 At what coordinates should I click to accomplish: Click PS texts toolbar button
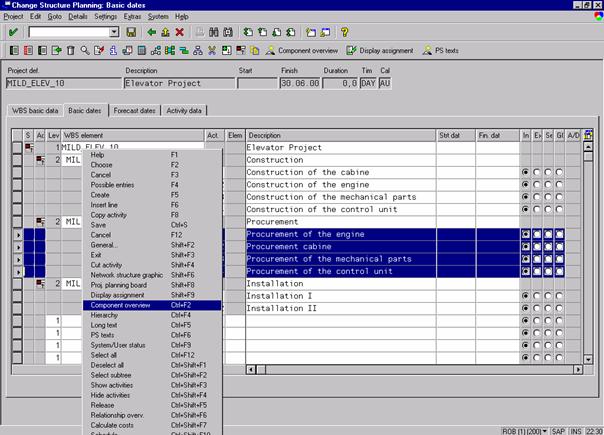[441, 50]
